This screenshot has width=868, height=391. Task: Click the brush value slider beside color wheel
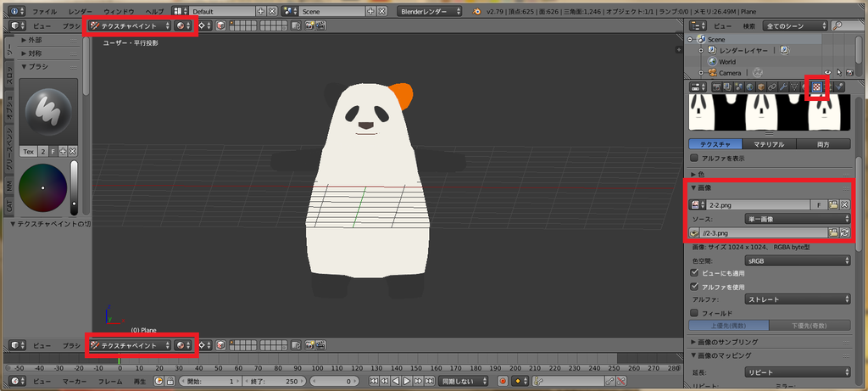click(x=75, y=188)
